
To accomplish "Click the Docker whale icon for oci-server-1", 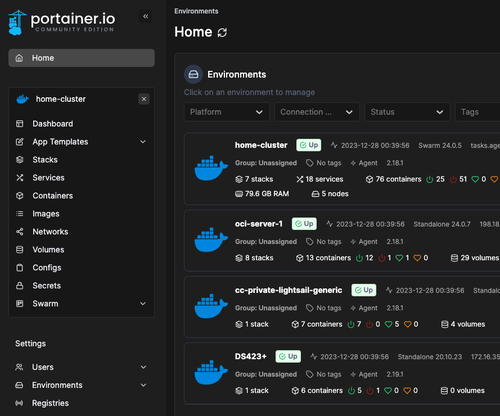I will (211, 240).
